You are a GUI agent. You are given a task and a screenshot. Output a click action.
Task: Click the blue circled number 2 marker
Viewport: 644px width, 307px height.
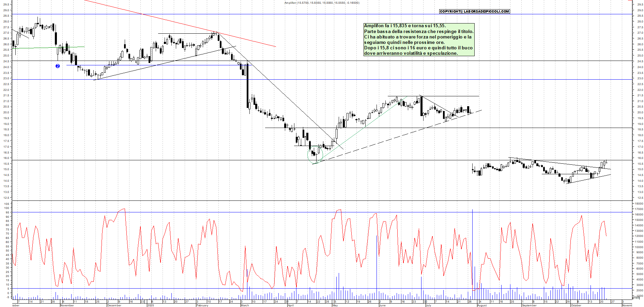tap(58, 66)
